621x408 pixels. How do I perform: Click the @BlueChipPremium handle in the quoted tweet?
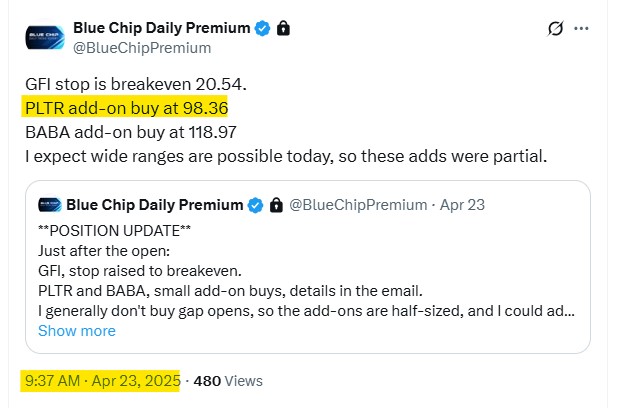tap(358, 205)
